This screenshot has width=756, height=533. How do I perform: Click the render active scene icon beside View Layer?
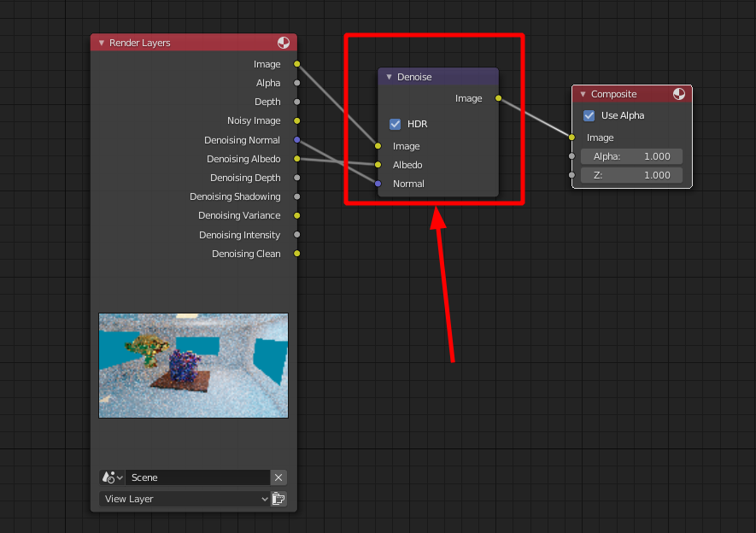(278, 499)
